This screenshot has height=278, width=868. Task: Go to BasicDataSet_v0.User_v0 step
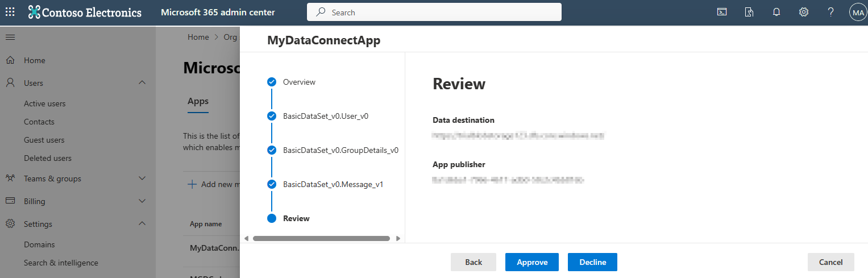[326, 116]
